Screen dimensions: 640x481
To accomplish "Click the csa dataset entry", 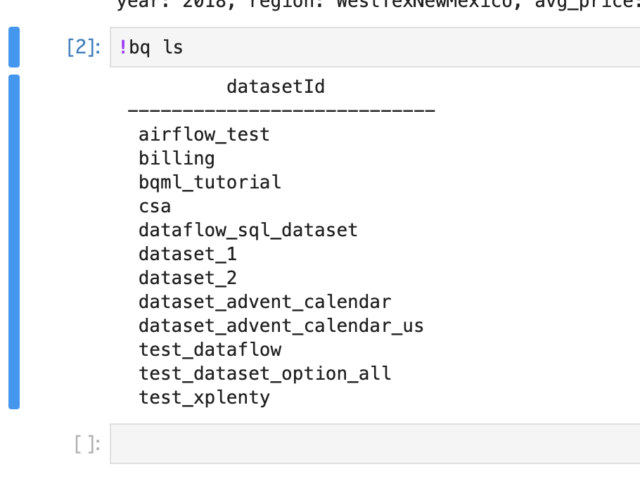I will point(155,206).
